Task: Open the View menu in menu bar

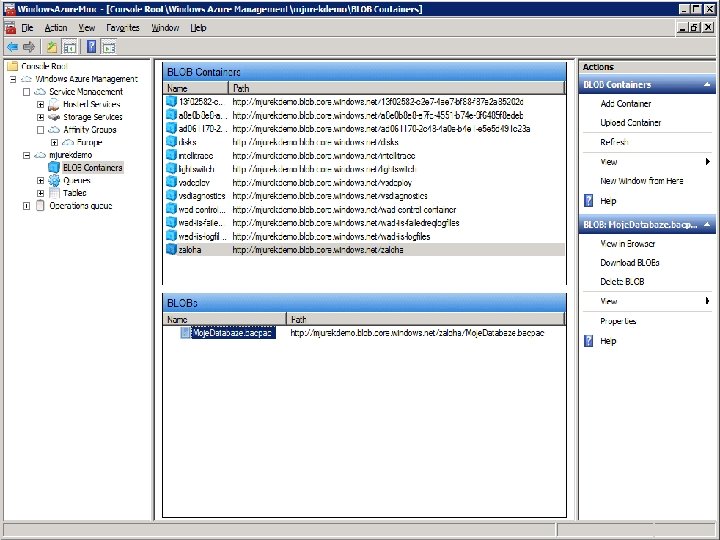Action: [86, 28]
